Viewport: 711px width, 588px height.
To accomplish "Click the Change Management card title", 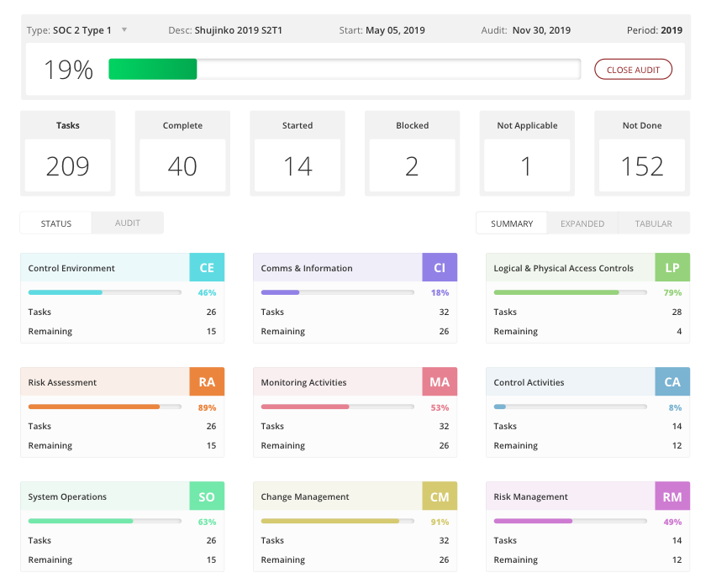I will tap(305, 497).
